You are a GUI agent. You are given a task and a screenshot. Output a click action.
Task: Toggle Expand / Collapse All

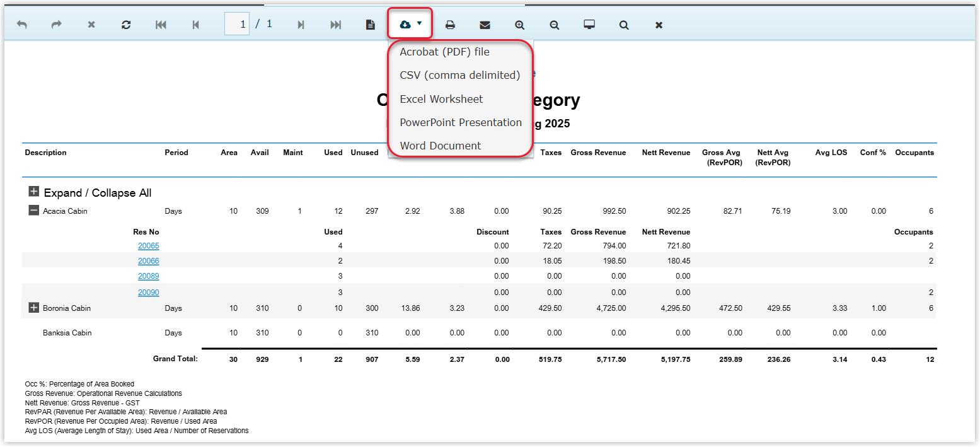coord(34,192)
